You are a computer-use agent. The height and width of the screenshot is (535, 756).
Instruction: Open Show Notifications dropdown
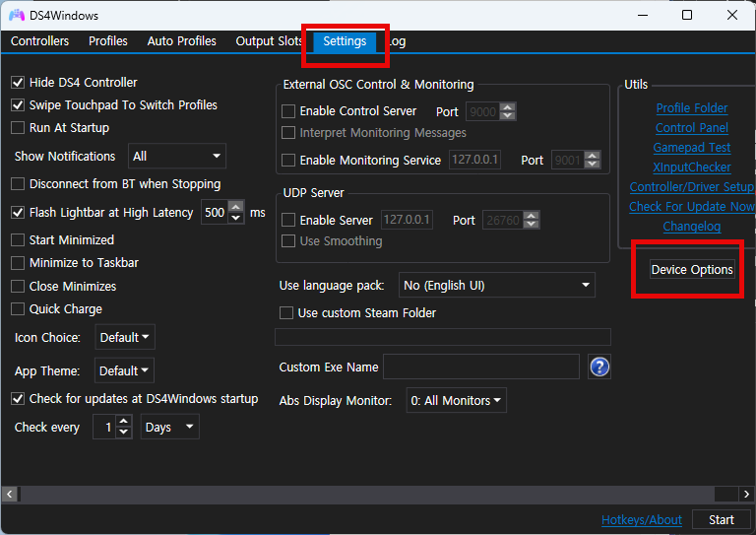(177, 156)
